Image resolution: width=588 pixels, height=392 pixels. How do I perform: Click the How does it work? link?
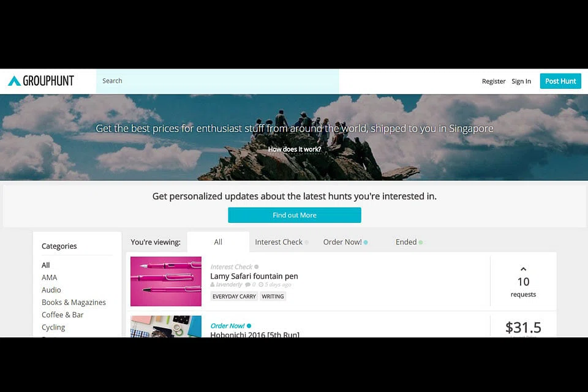coord(295,149)
